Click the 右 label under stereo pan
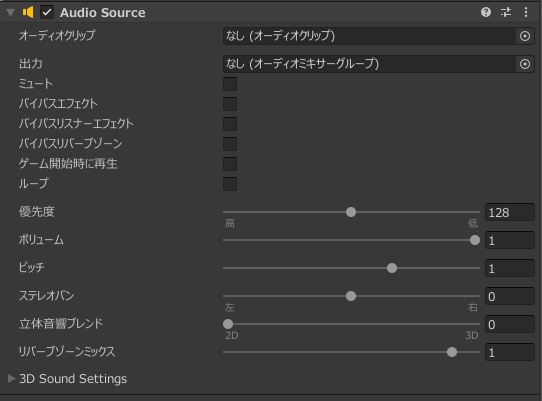Viewport: 542px width, 401px height. point(473,307)
